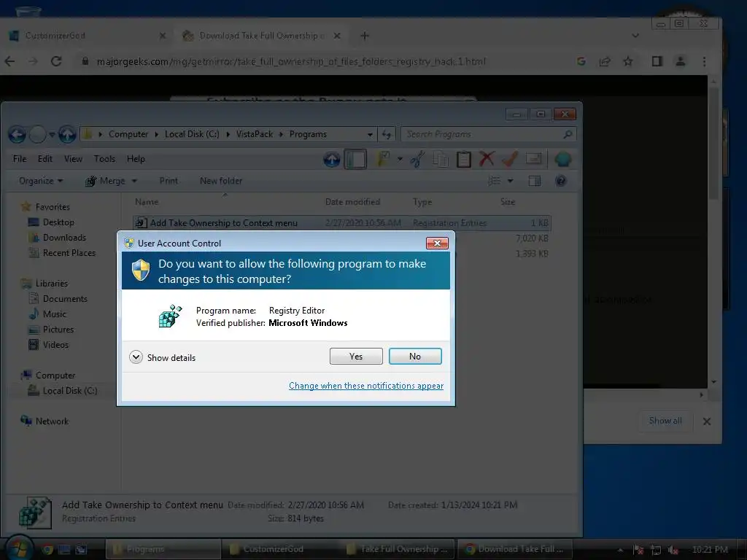Open the Edit menu in Explorer
Screen dimensions: 747x560
45,159
